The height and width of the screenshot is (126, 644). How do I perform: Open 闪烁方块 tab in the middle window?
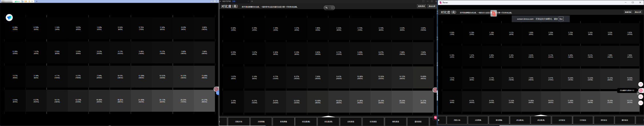(239, 121)
